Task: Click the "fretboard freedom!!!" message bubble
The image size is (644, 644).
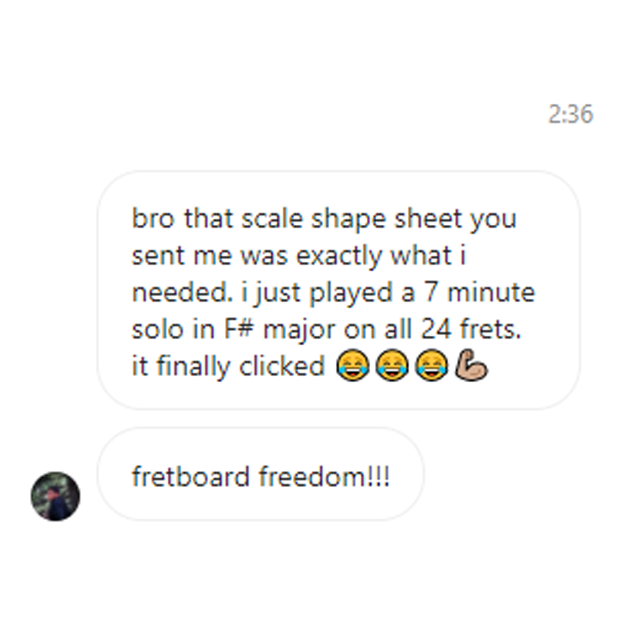Action: click(x=261, y=474)
